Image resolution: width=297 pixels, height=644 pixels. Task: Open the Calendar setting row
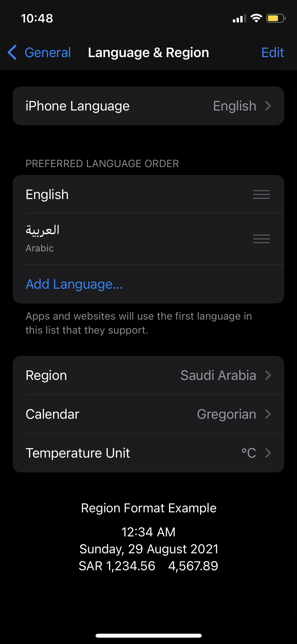148,414
